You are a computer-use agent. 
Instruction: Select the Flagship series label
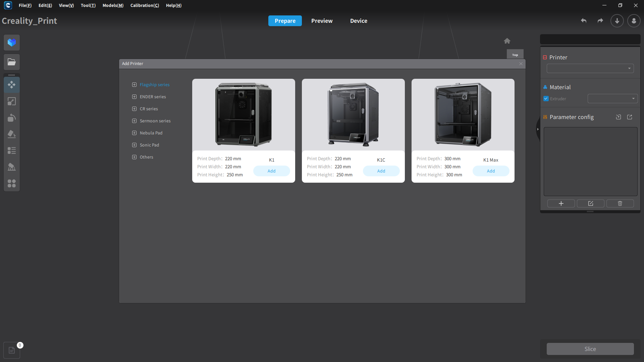pyautogui.click(x=155, y=85)
